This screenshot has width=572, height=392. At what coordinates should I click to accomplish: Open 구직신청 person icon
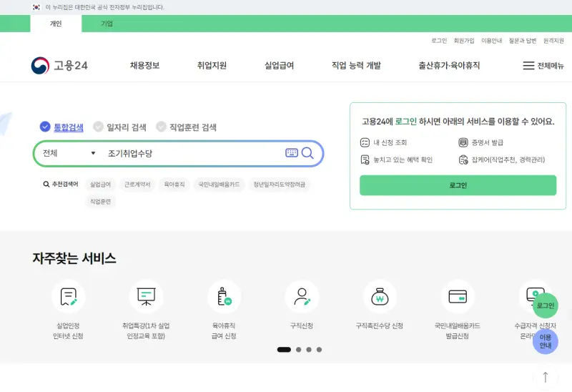302,297
